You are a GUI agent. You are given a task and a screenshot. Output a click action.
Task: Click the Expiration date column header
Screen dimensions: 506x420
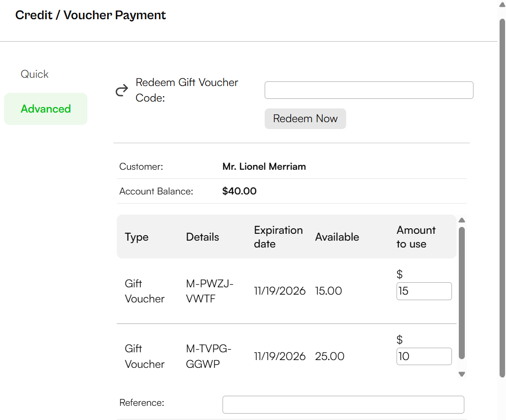pyautogui.click(x=278, y=237)
